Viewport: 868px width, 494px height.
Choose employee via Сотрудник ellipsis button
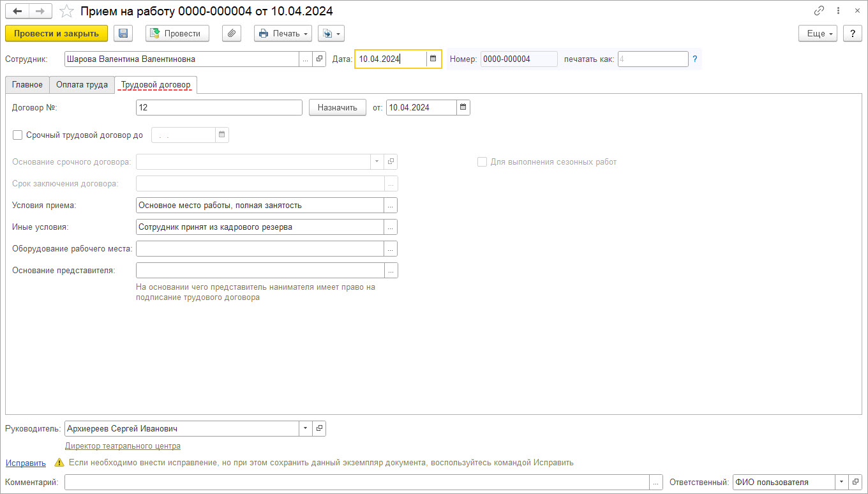click(306, 59)
